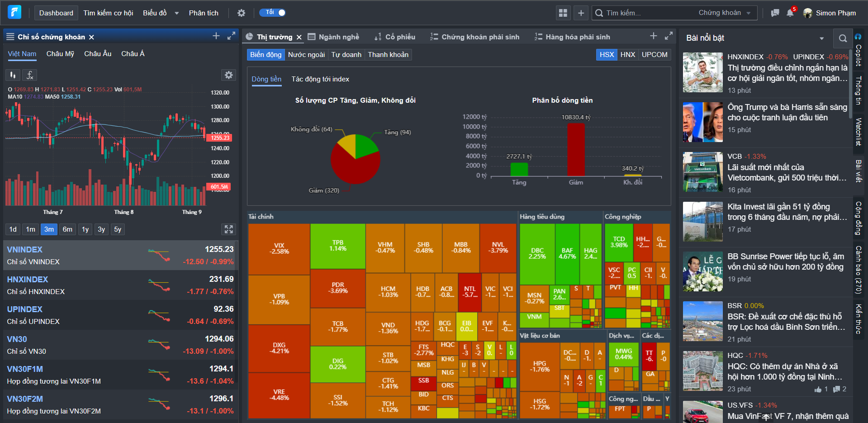Select the HNXINDEX index row
This screenshot has height=423, width=868.
click(120, 285)
